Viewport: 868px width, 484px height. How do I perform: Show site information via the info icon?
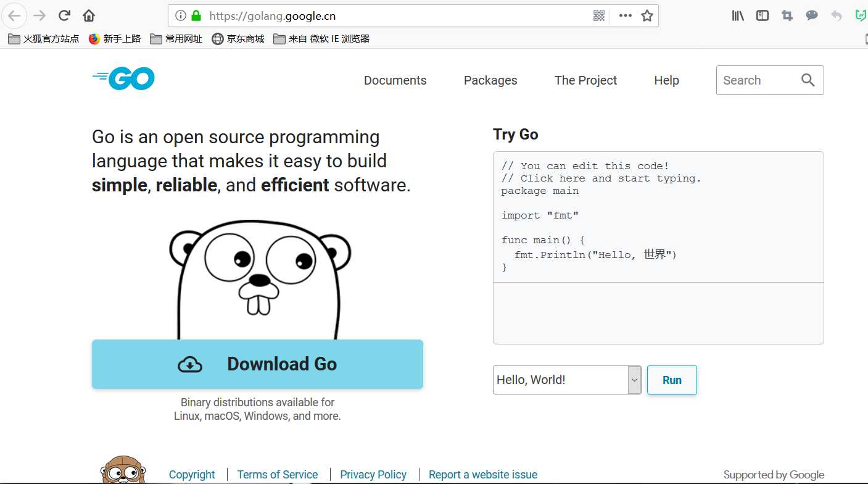[x=180, y=15]
